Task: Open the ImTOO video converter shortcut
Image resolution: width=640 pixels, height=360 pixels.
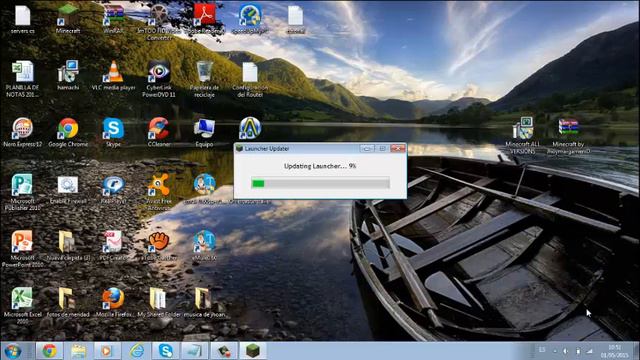Action: (x=159, y=21)
